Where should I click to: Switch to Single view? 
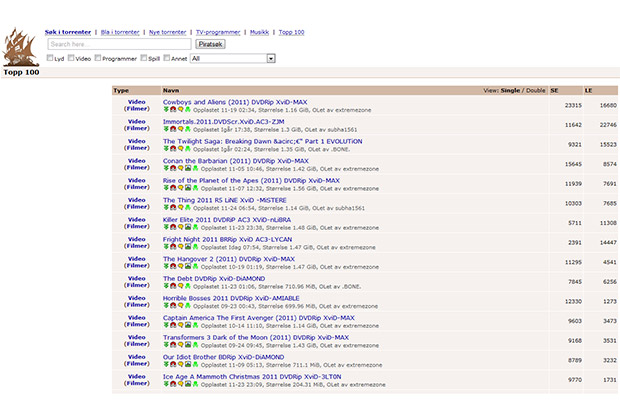pos(510,91)
